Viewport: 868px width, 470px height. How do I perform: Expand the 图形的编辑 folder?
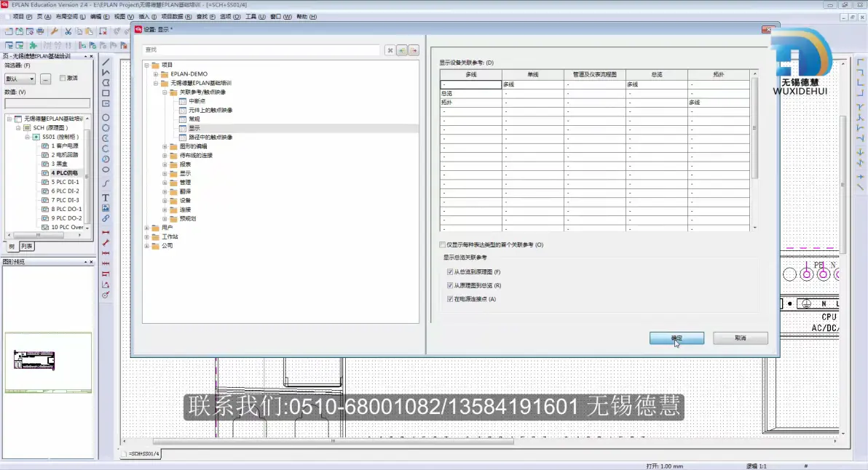tap(165, 146)
